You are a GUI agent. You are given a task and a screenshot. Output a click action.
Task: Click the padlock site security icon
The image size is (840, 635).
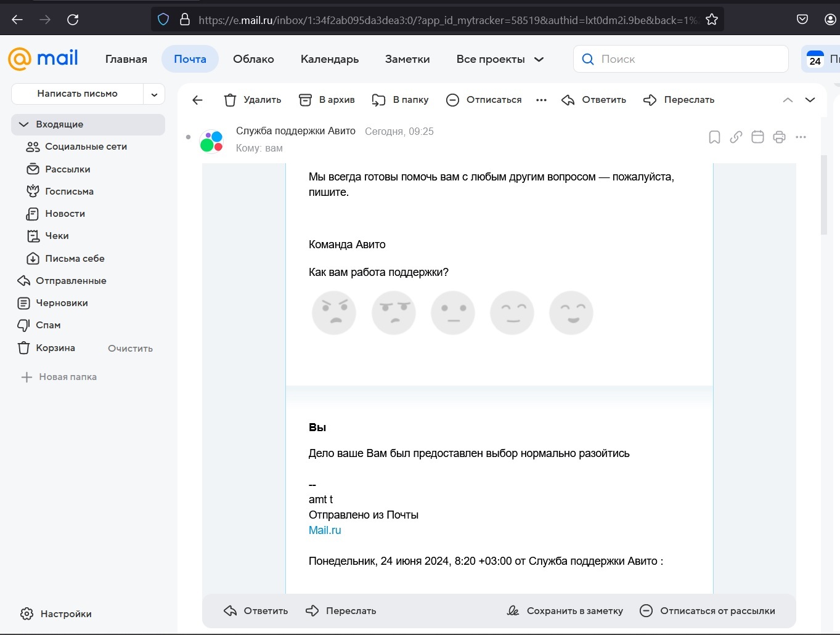[x=184, y=20]
